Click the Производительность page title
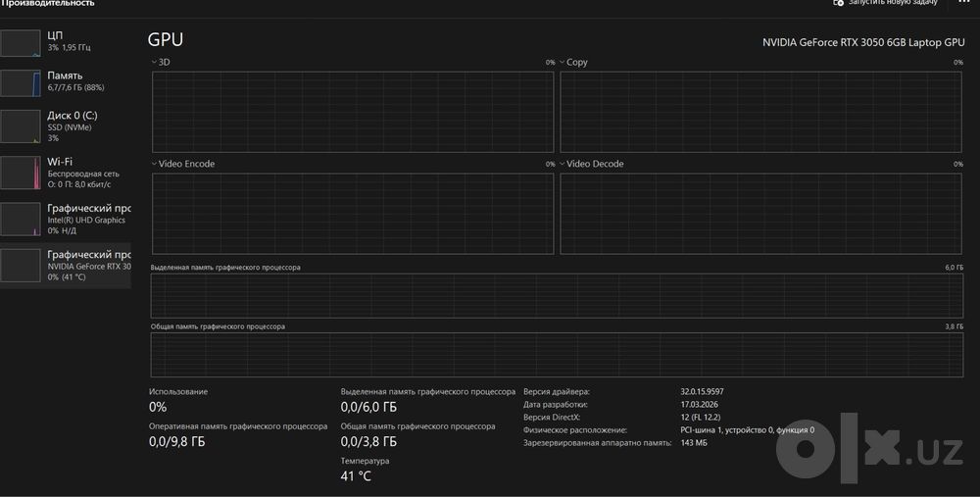Screen dimensions: 980x497 (x=47, y=3)
